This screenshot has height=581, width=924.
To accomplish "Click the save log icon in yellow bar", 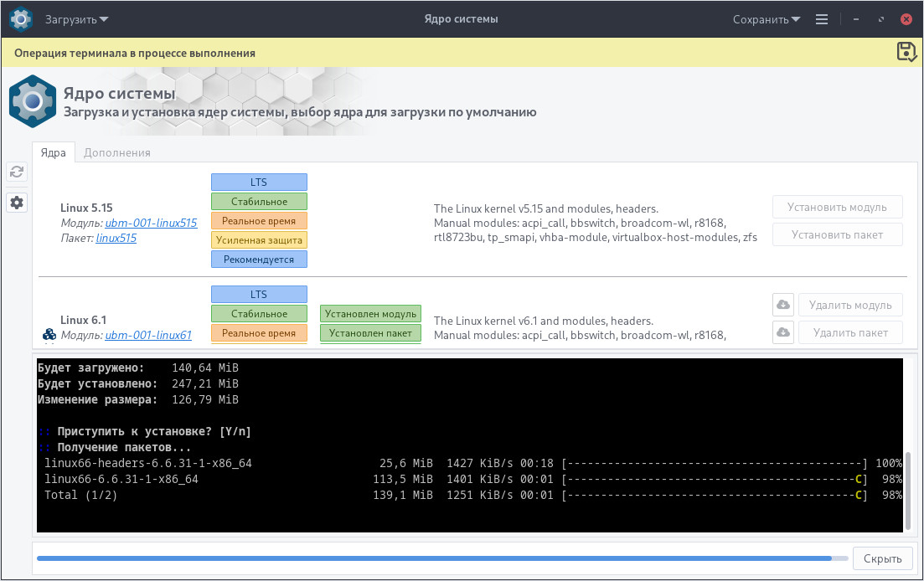I will coord(906,52).
